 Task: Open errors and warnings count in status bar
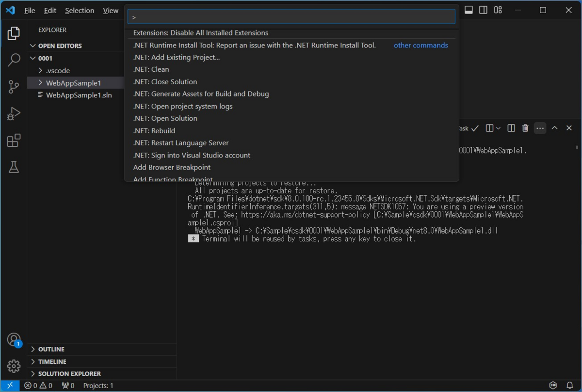38,386
